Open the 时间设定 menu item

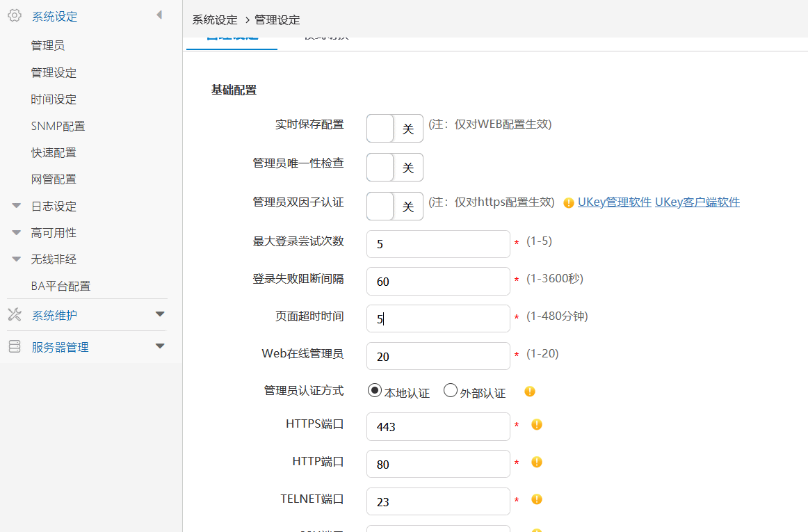click(54, 99)
